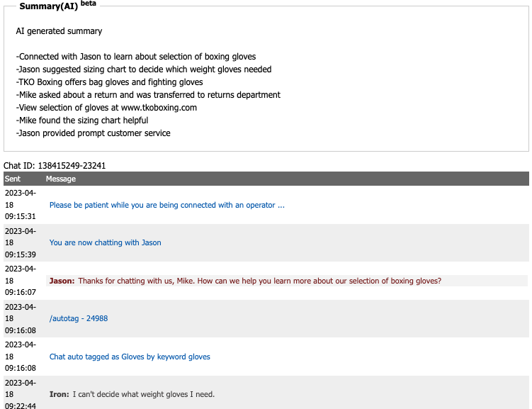Click the returns department transfer summary line
Image resolution: width=532 pixels, height=409 pixels.
[x=148, y=95]
